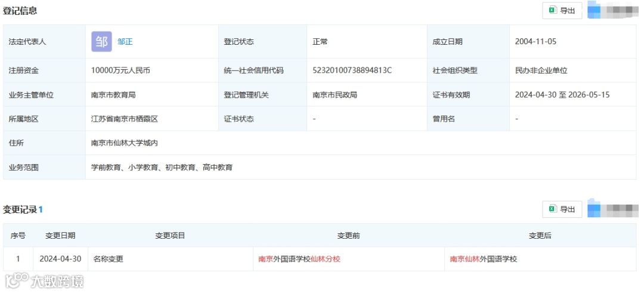The height and width of the screenshot is (293, 644).
Task: Click certificate validity 2024-04-30 至 2026-05-15
Action: click(562, 95)
